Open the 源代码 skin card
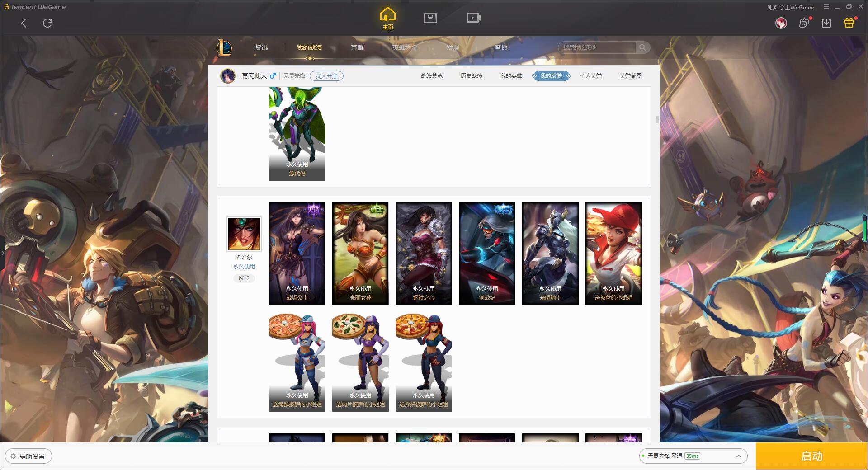Screen dimensions: 868x470 297,134
